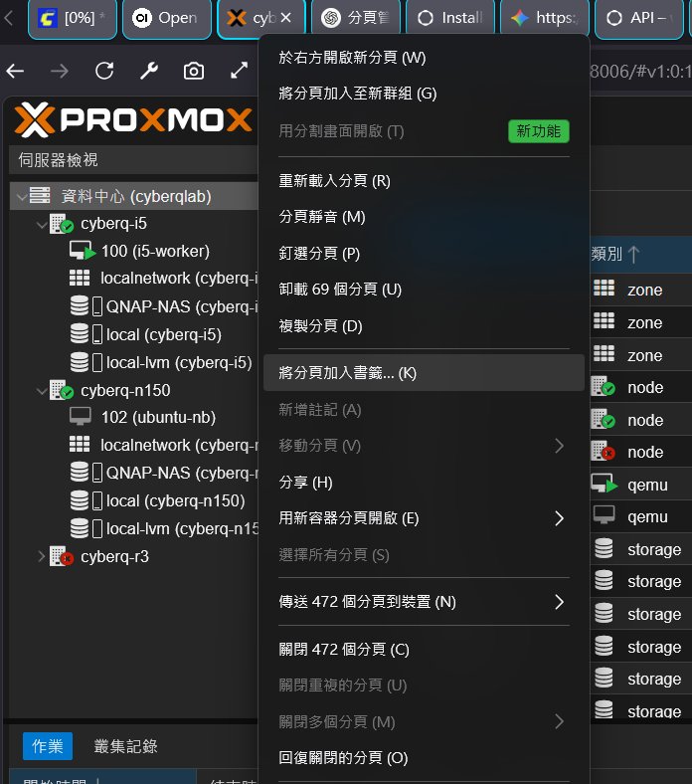
Task: Click the camera screenshot icon
Action: coord(194,71)
